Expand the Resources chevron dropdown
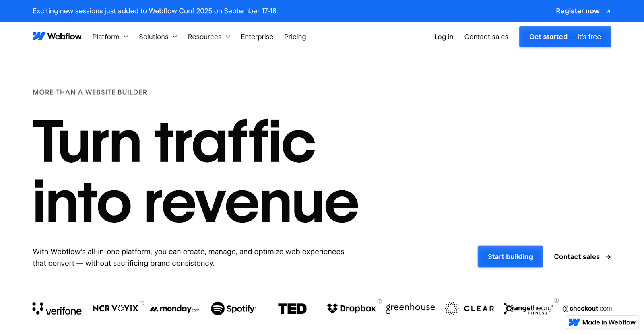This screenshot has width=644, height=334. (x=228, y=37)
